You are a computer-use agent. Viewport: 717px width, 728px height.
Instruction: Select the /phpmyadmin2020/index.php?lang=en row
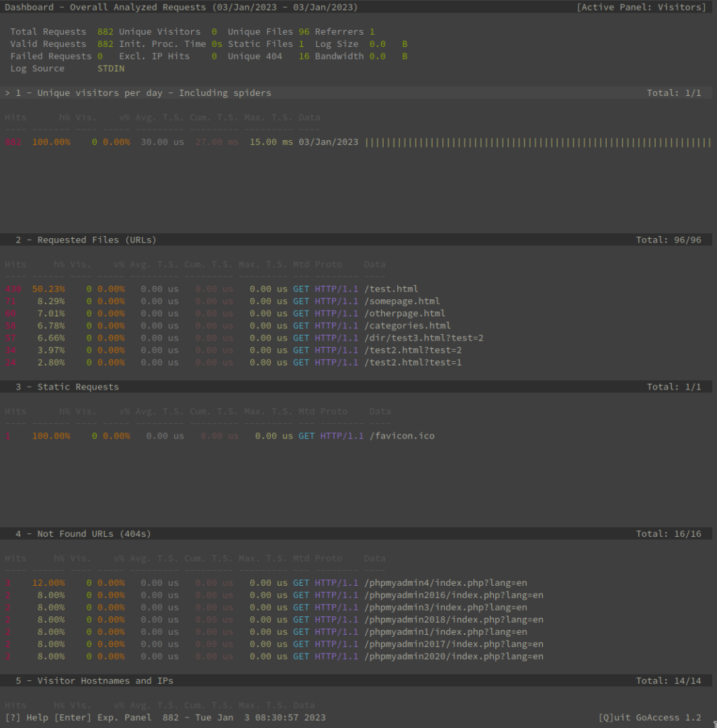tap(453, 656)
